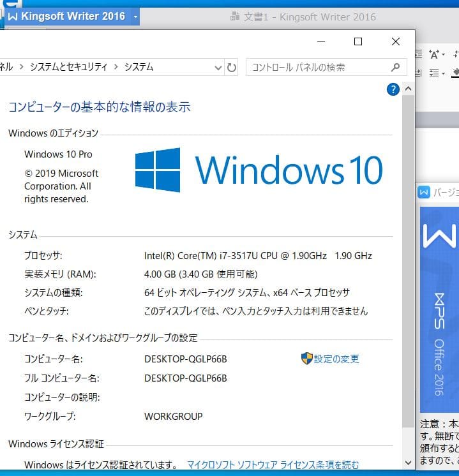The height and width of the screenshot is (476, 459).
Task: Maximize the system information window
Action: click(358, 42)
